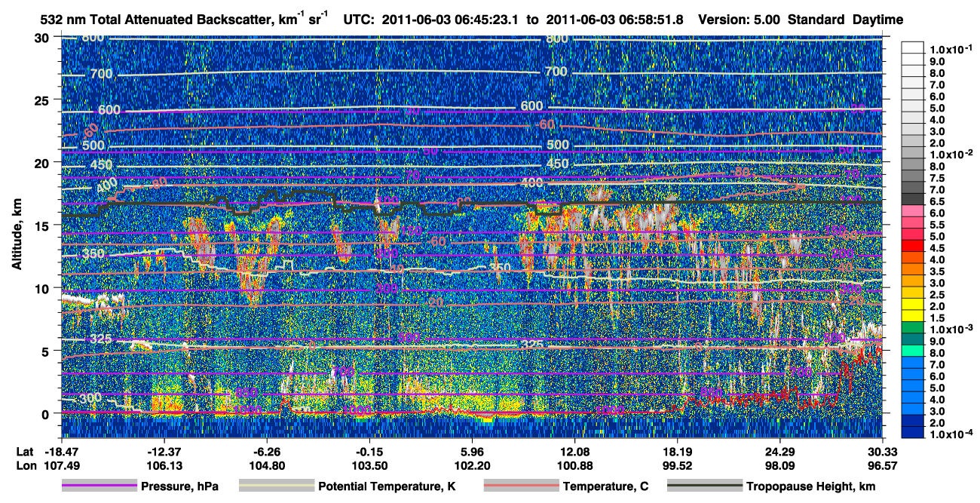980x503 pixels.
Task: Click the 'Version: 5.00' text in the header
Action: [738, 20]
